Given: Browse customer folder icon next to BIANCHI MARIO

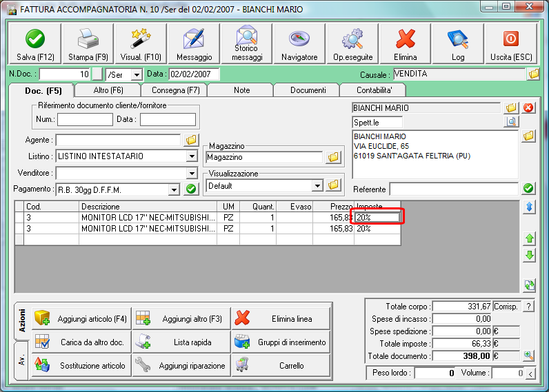Looking at the screenshot, I should click(x=511, y=107).
